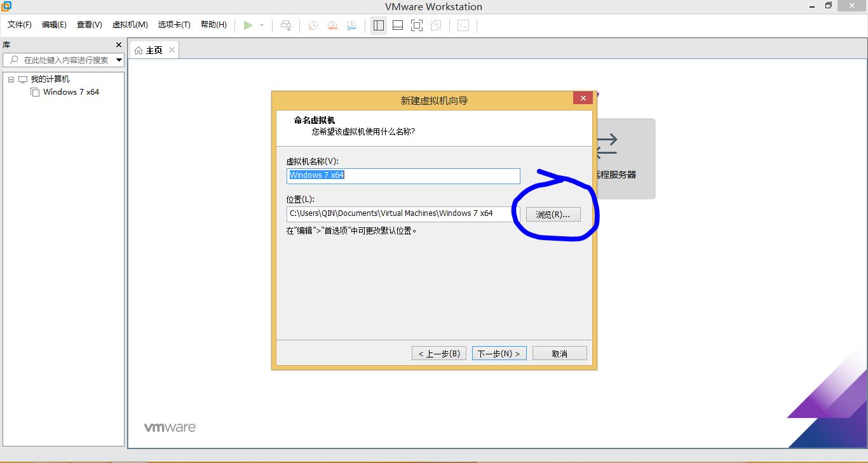
Task: Click the 浏览(R)... browse button
Action: point(553,215)
